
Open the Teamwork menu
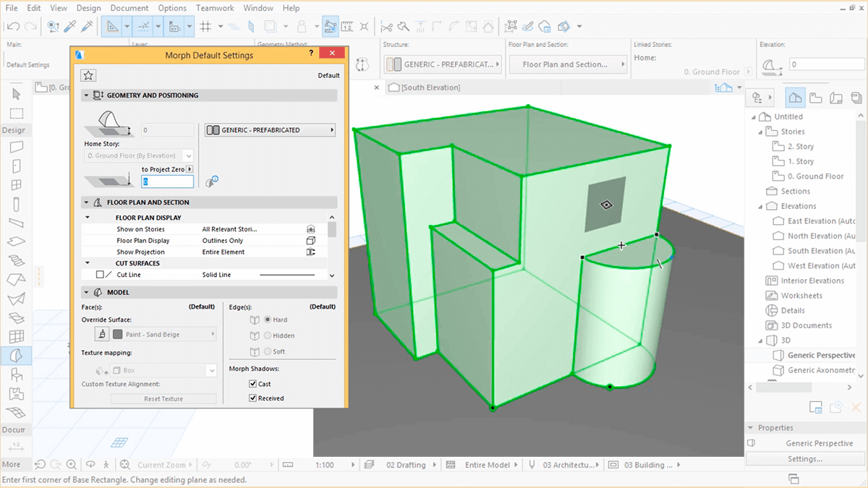215,8
